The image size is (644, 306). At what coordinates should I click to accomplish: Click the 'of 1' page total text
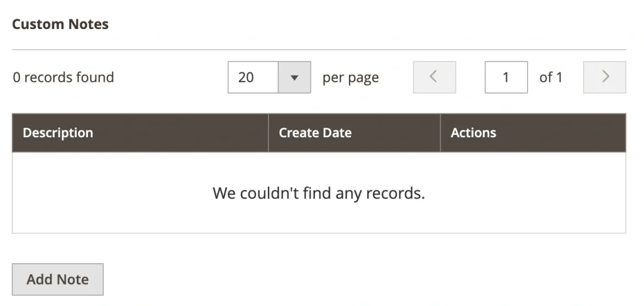coord(551,77)
